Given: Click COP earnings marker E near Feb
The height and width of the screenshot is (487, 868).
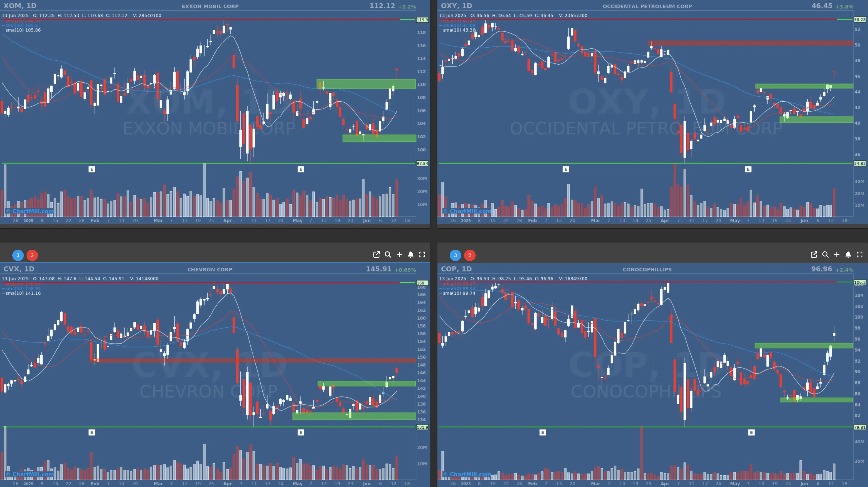Looking at the screenshot, I should click(x=542, y=433).
